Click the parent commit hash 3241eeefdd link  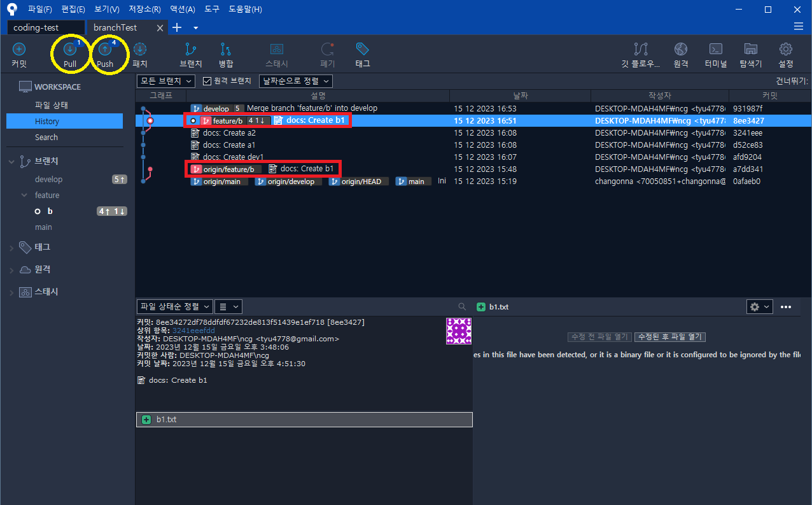pyautogui.click(x=193, y=330)
